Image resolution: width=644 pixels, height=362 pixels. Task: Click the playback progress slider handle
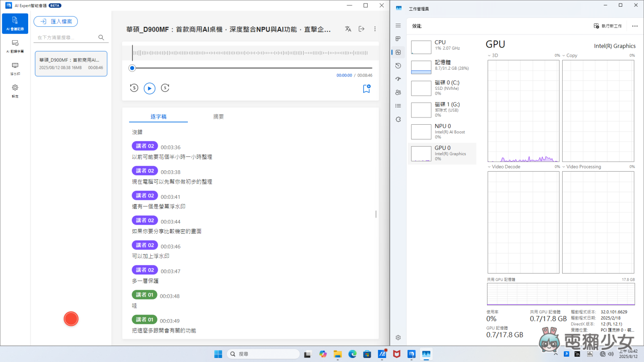point(132,68)
